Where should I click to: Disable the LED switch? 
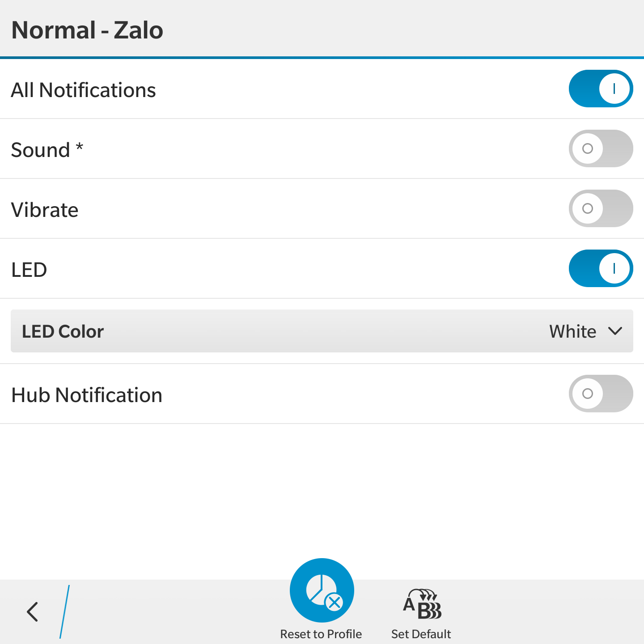point(601,268)
